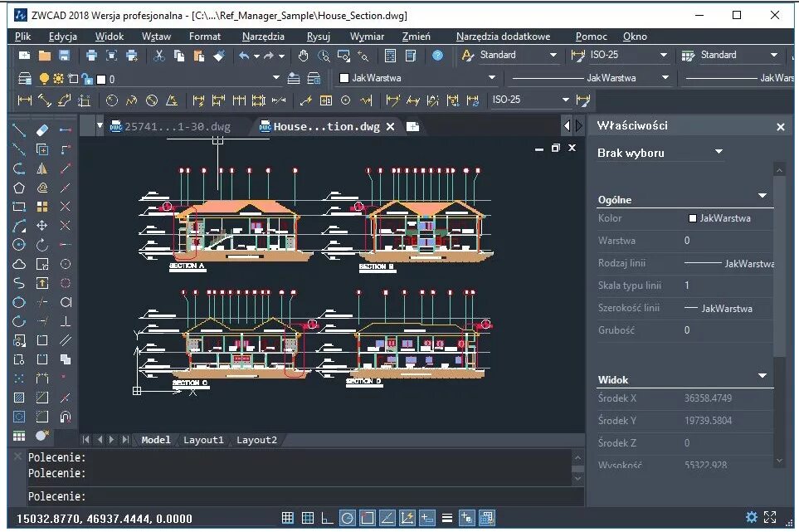Toggle grid display in the status bar
This screenshot has height=532, width=799.
(x=288, y=517)
